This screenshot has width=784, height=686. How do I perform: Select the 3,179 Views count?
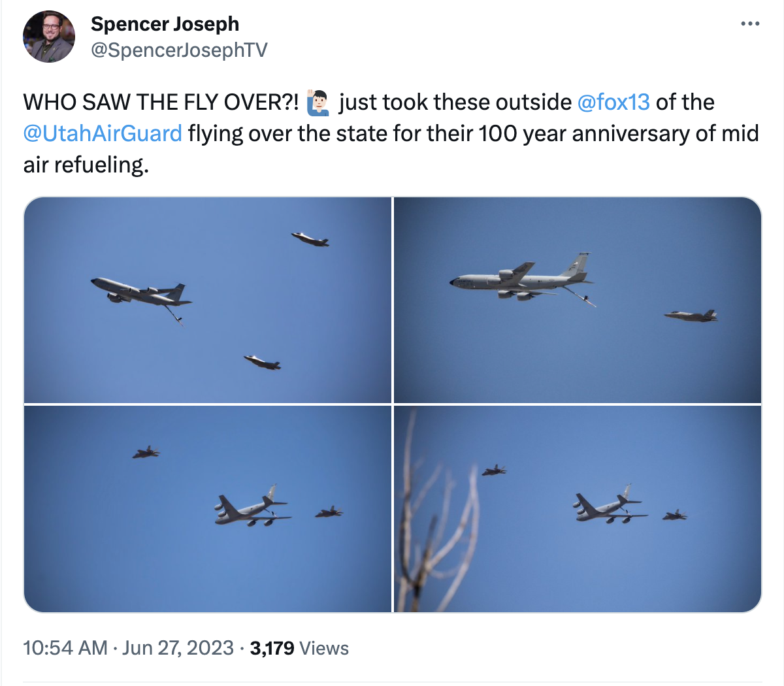coord(299,648)
